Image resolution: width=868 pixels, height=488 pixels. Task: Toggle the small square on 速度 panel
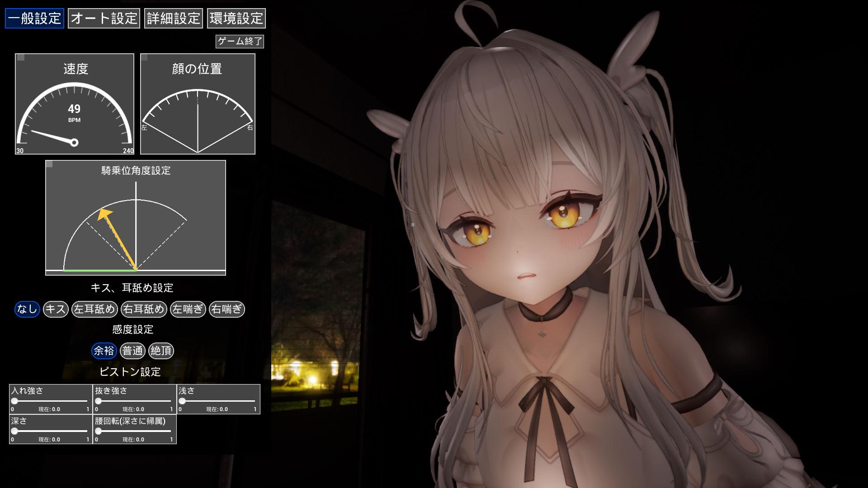(x=21, y=58)
